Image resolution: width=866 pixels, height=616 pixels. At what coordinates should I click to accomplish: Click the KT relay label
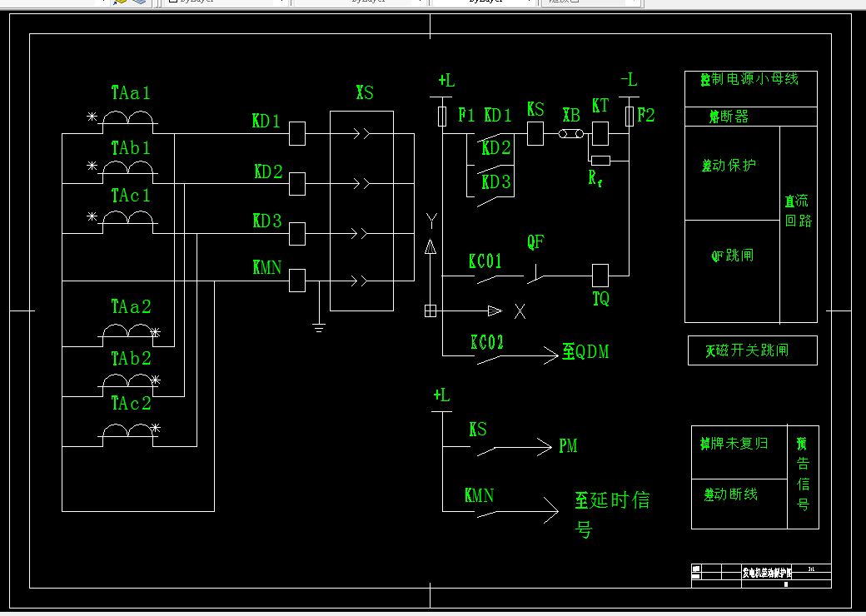click(x=600, y=106)
